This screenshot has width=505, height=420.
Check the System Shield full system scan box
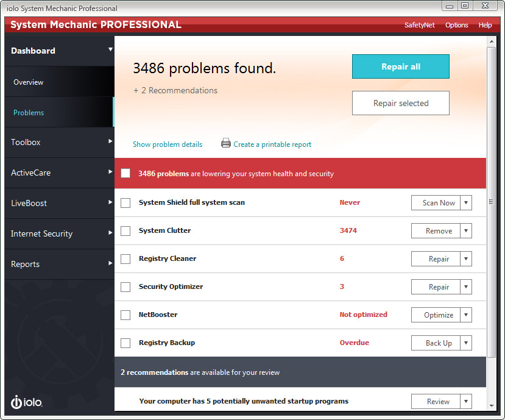pos(125,203)
